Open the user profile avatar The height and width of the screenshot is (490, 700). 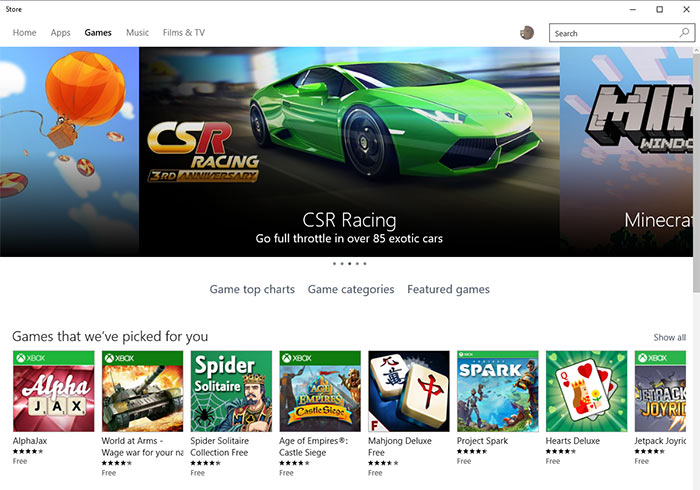coord(527,33)
